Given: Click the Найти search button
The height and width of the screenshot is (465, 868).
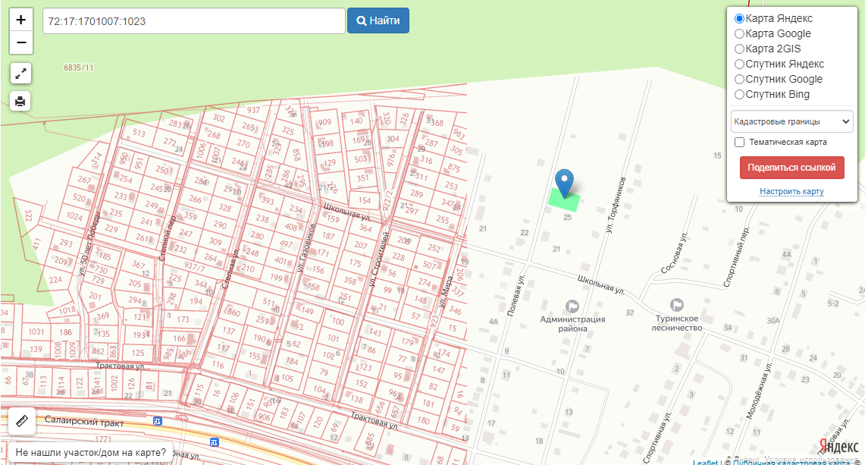Looking at the screenshot, I should (x=378, y=20).
